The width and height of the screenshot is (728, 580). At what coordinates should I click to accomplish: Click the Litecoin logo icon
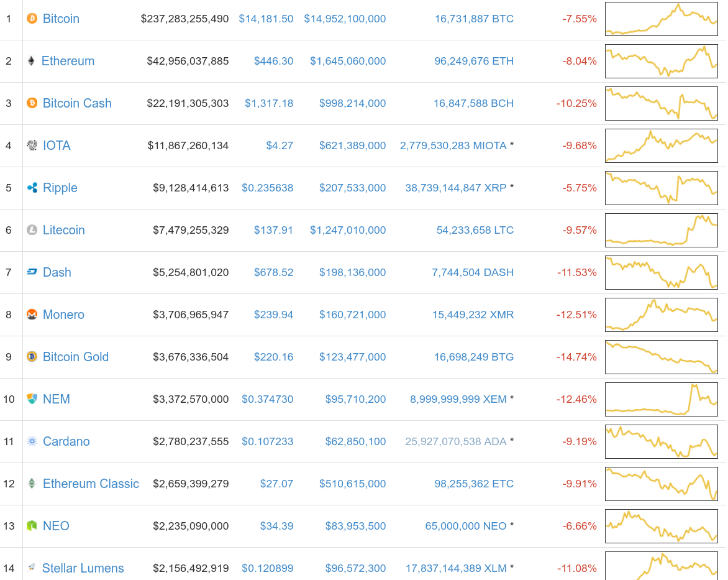[32, 229]
